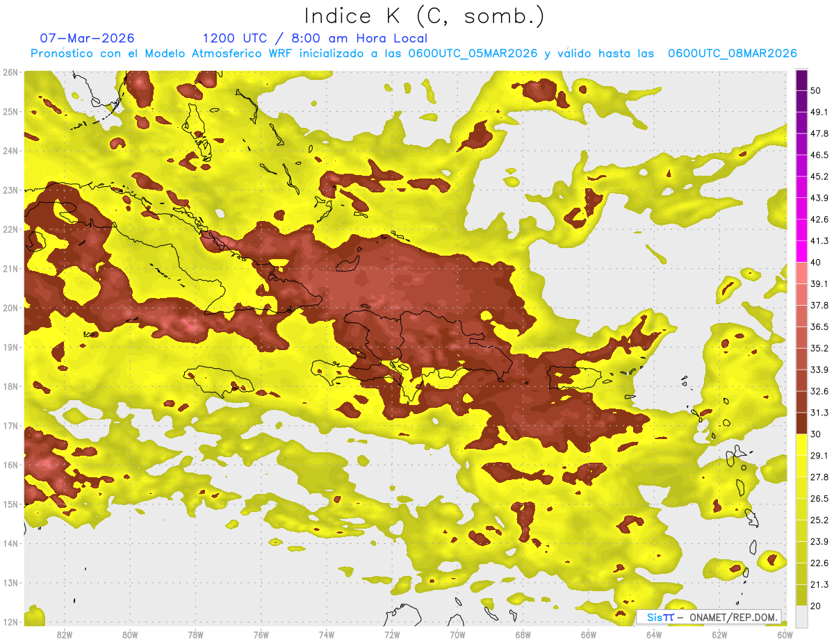Click the colorbar value "43.9"
The height and width of the screenshot is (644, 834).
tap(819, 198)
